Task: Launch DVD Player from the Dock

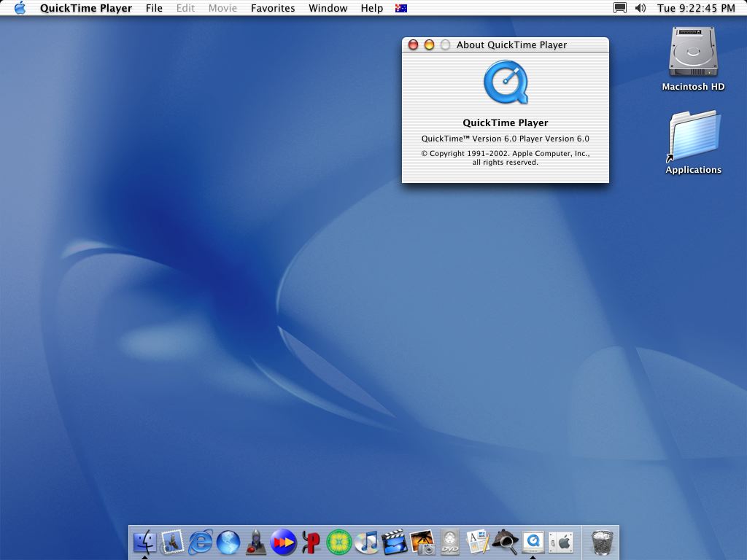Action: 449,542
